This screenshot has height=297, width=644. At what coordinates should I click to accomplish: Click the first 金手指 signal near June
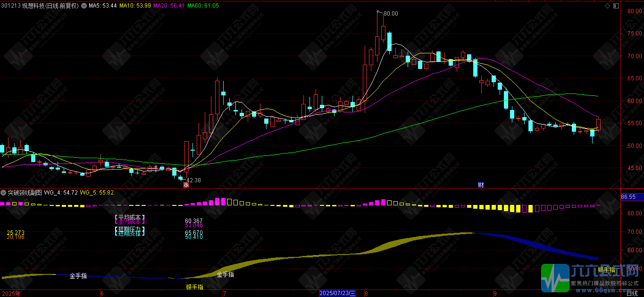pyautogui.click(x=78, y=275)
